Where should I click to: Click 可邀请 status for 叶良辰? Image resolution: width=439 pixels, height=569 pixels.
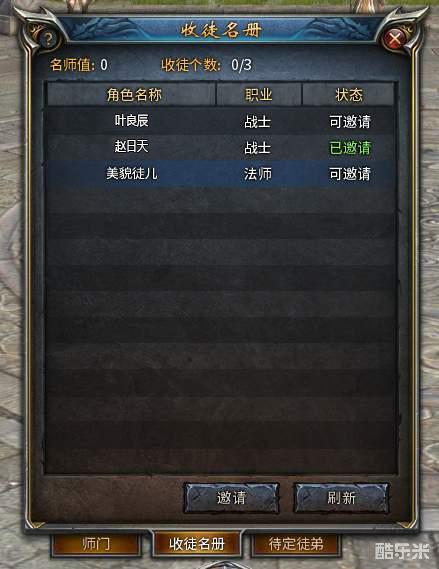pos(350,122)
